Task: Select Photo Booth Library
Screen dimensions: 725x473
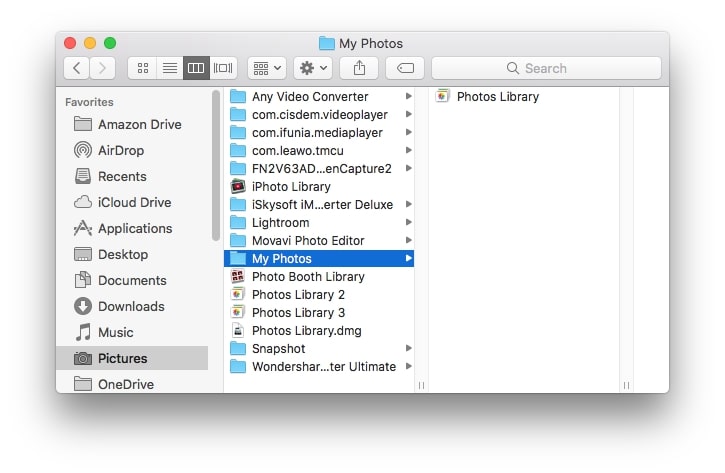Action: [x=319, y=276]
